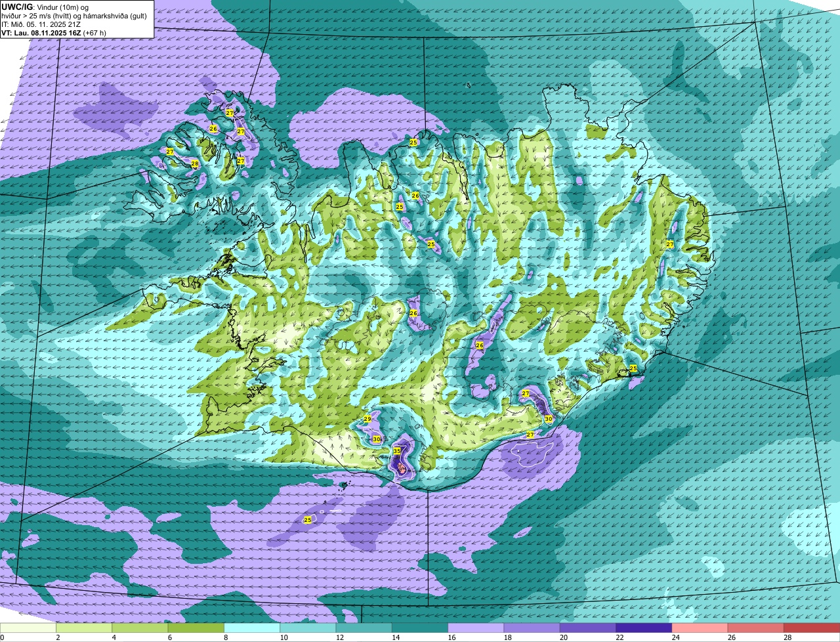840x642 pixels.
Task: Click the 20–22 m/s violet legend swatch
Action: pyautogui.click(x=588, y=628)
